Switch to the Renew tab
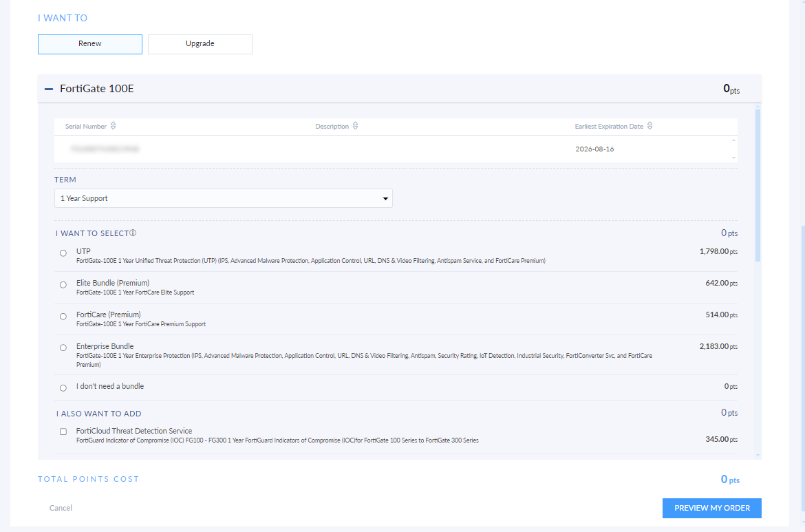Screen dimensions: 805x532 click(89, 43)
